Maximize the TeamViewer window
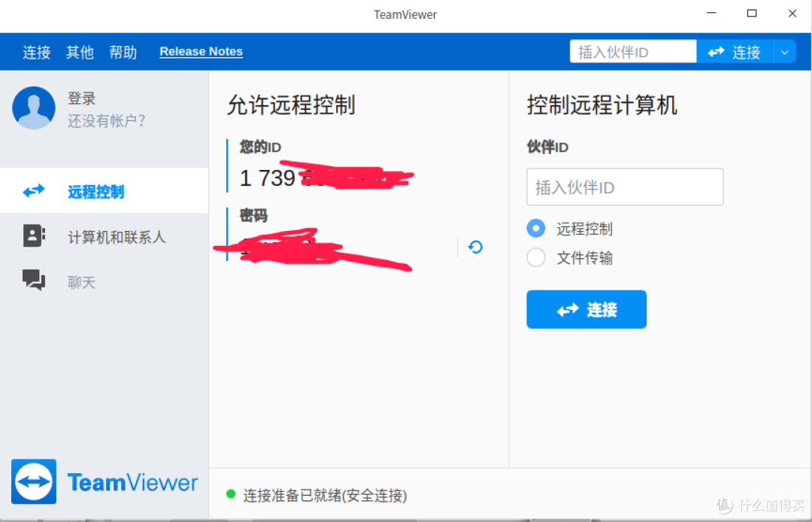The image size is (812, 522). point(752,14)
